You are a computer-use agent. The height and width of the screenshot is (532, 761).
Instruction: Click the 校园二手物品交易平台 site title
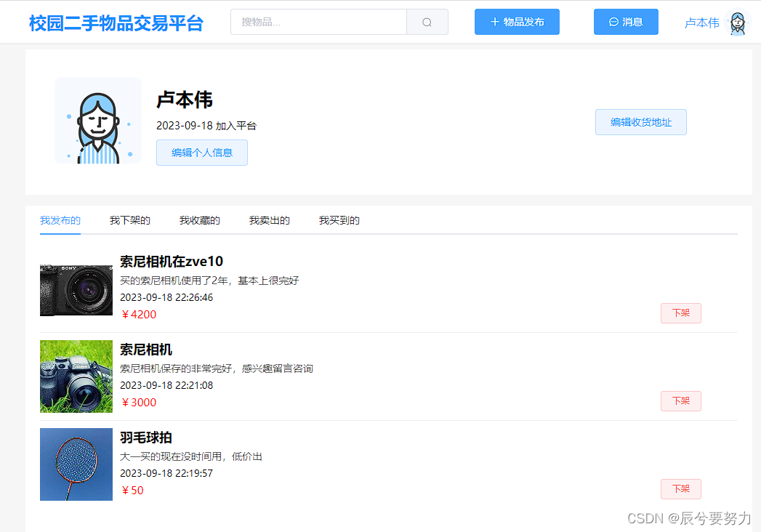click(x=116, y=23)
